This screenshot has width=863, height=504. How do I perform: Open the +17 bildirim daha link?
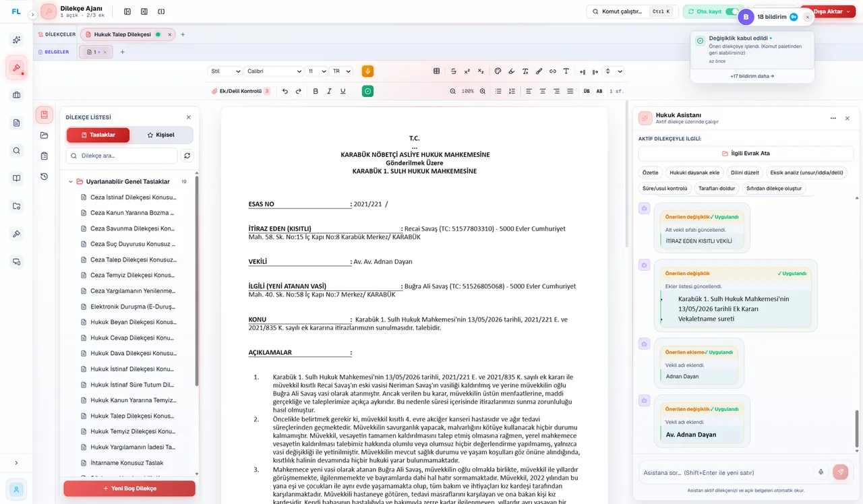752,76
